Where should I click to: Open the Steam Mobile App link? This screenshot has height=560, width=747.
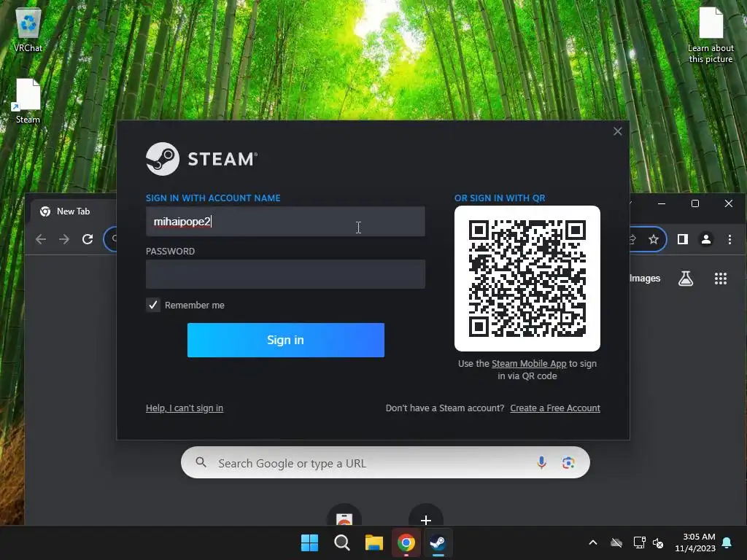(x=529, y=364)
